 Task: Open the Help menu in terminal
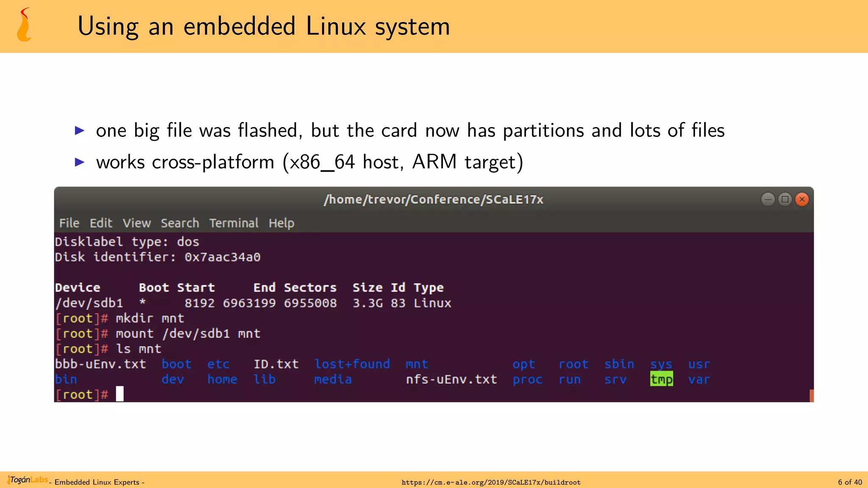click(281, 223)
